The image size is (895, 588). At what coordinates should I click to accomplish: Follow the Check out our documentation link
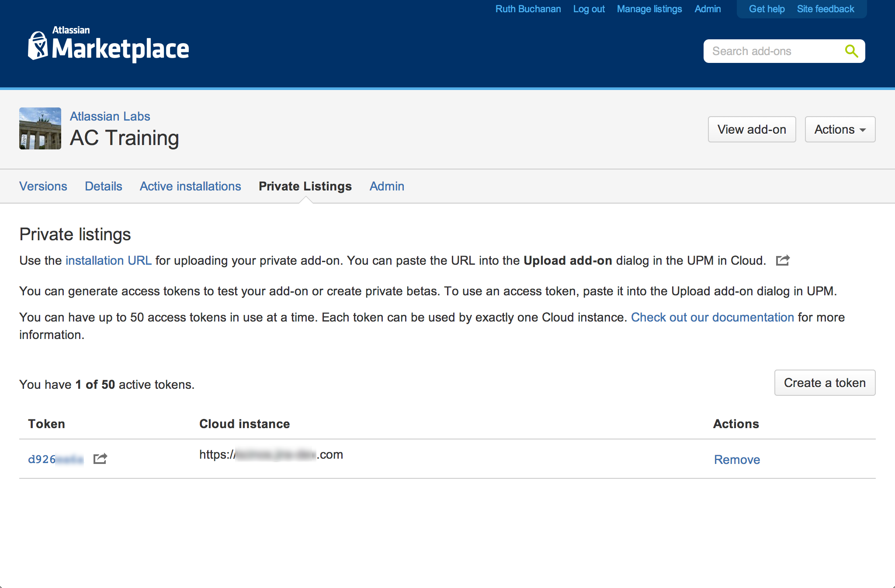point(712,317)
